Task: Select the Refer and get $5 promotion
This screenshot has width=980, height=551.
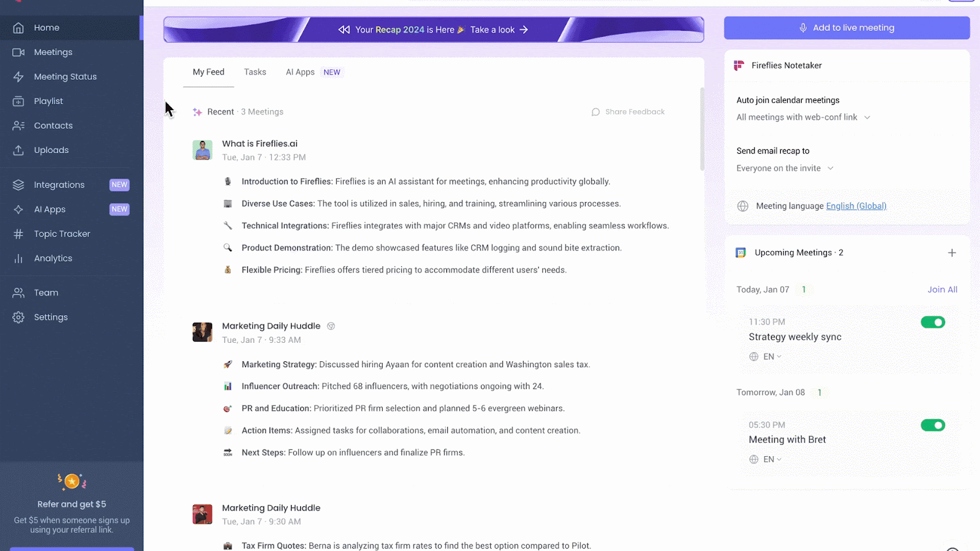Action: click(x=72, y=504)
